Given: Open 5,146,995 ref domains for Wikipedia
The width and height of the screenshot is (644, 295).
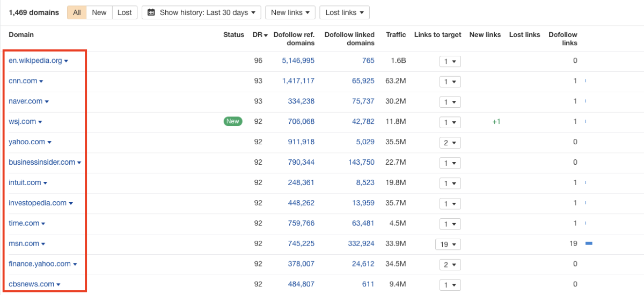Looking at the screenshot, I should 298,61.
